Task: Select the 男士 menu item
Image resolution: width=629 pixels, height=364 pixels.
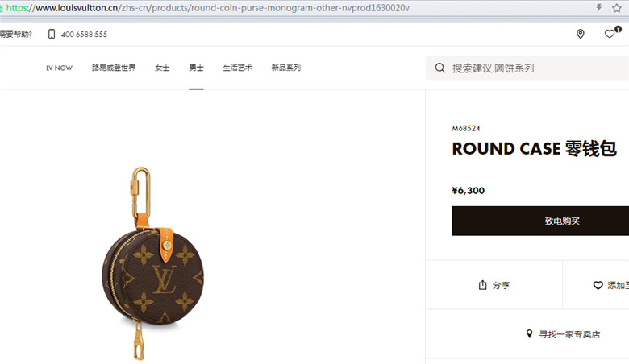Action: click(x=196, y=68)
